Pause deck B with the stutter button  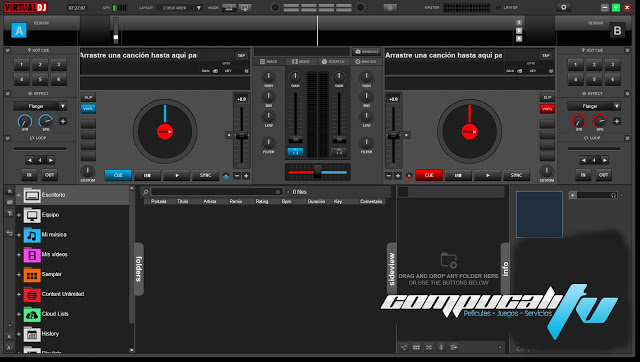[x=458, y=175]
